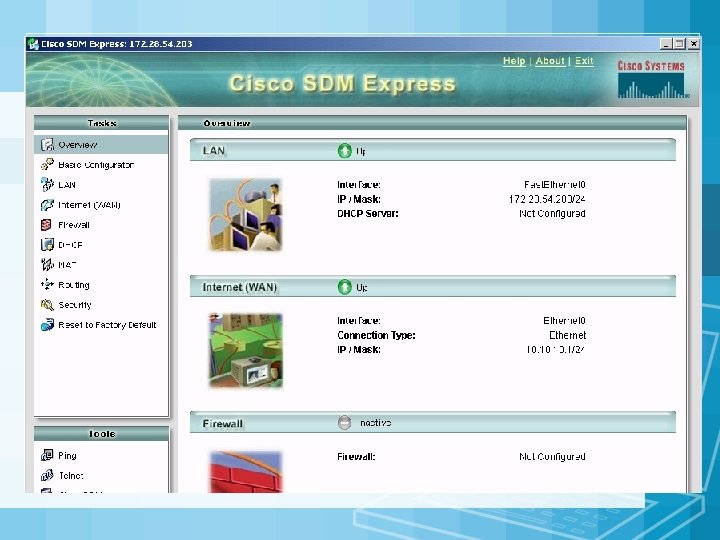Click the Exit link
This screenshot has height=540, width=720.
coord(584,61)
